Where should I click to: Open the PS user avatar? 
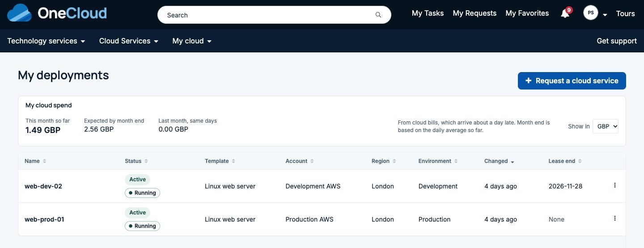(x=591, y=13)
